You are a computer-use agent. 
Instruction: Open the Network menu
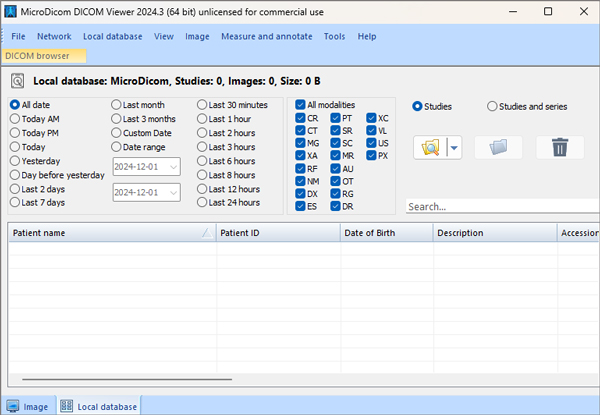point(54,36)
